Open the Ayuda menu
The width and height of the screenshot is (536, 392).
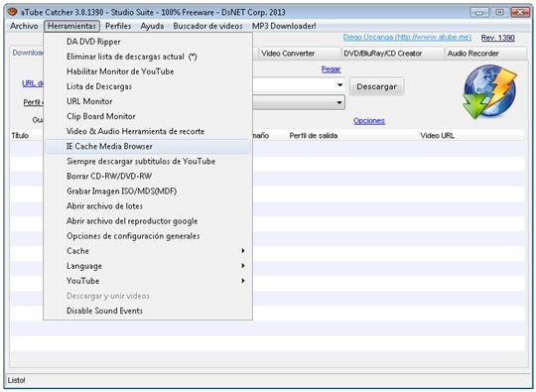pyautogui.click(x=152, y=26)
